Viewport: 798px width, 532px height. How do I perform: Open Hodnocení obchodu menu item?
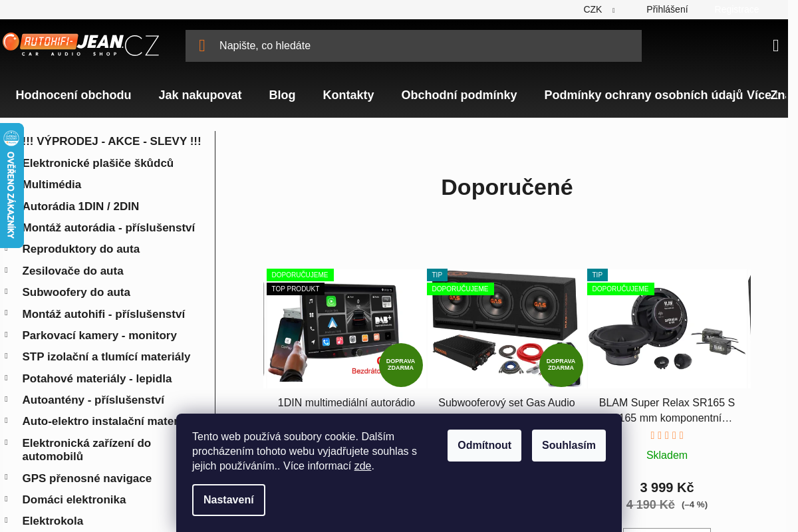pos(73,95)
